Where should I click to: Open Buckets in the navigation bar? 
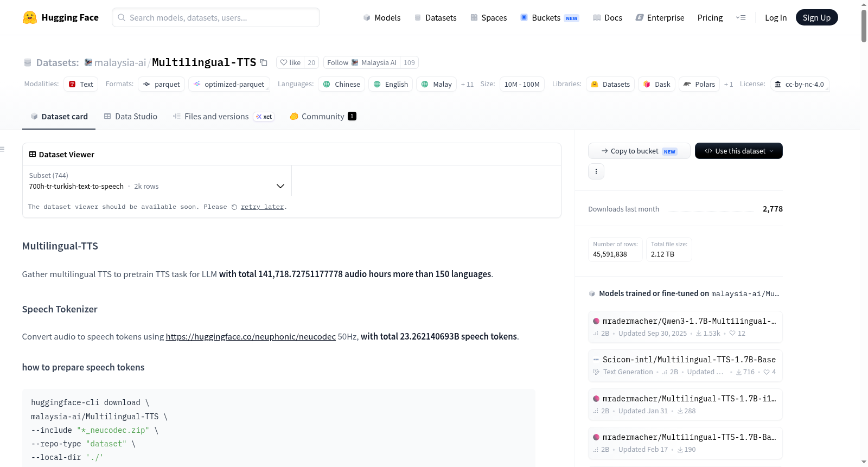click(x=550, y=17)
